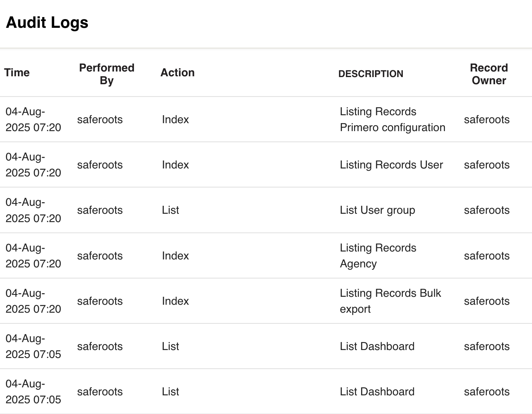This screenshot has width=532, height=414.
Task: Sort by the Time column header
Action: [17, 73]
